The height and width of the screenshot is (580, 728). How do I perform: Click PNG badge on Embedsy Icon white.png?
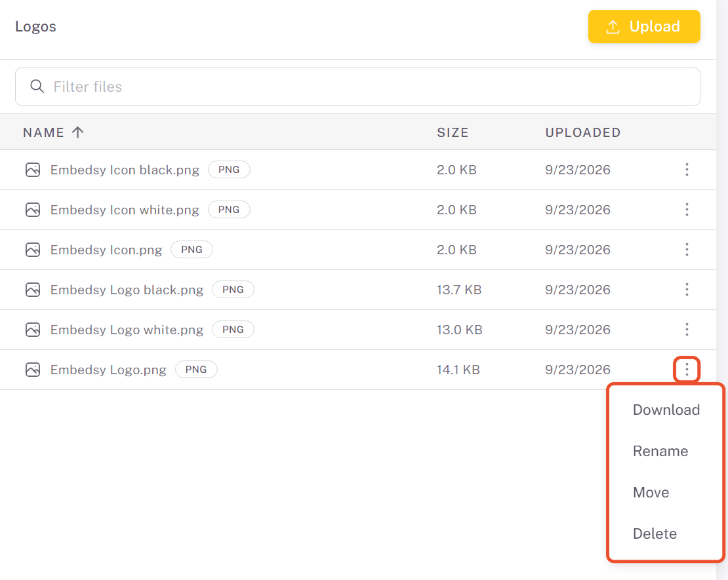point(229,209)
